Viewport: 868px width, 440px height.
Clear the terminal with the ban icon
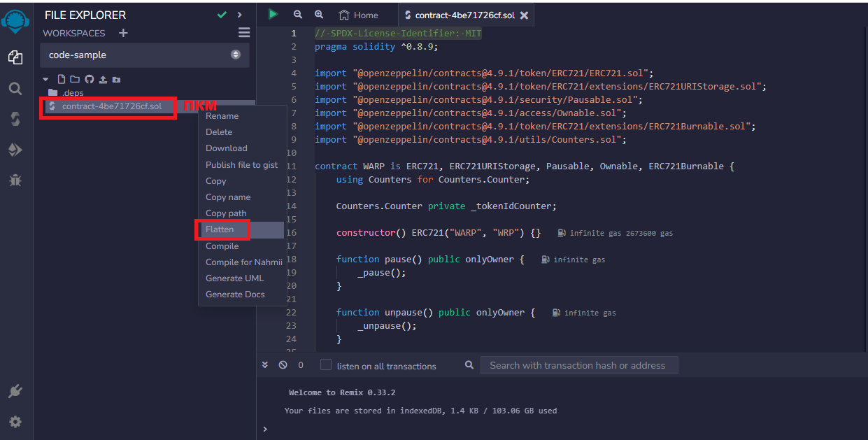click(x=283, y=365)
